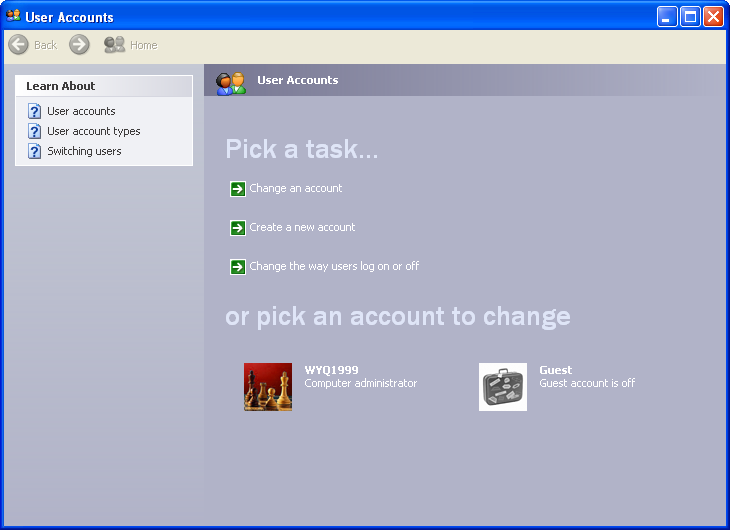730x530 pixels.
Task: Click the help icon beside User accounts
Action: tap(35, 111)
